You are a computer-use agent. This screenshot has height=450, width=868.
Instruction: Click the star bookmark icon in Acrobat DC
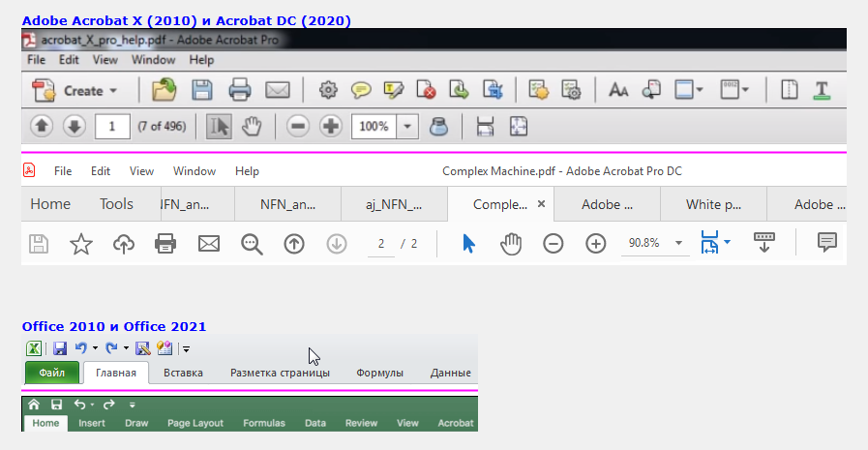(x=81, y=244)
